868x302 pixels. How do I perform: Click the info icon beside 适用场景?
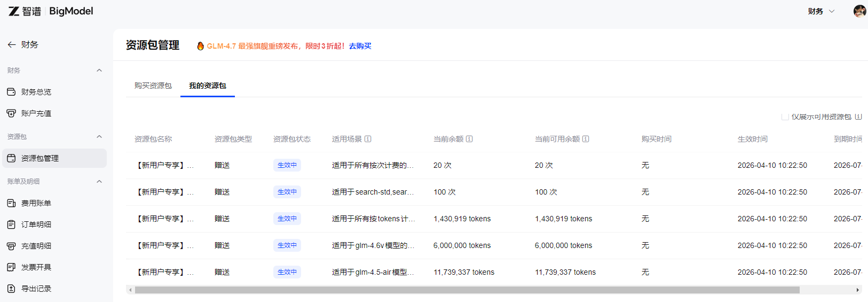[x=368, y=139]
